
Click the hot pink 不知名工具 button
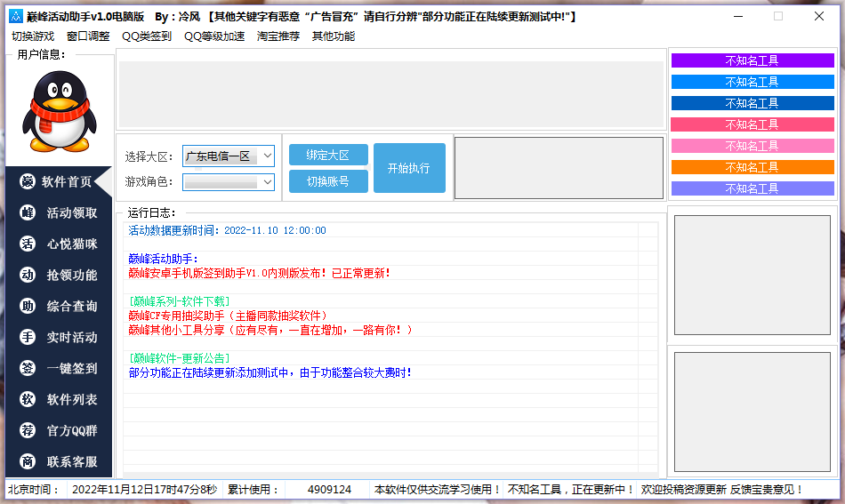[752, 124]
